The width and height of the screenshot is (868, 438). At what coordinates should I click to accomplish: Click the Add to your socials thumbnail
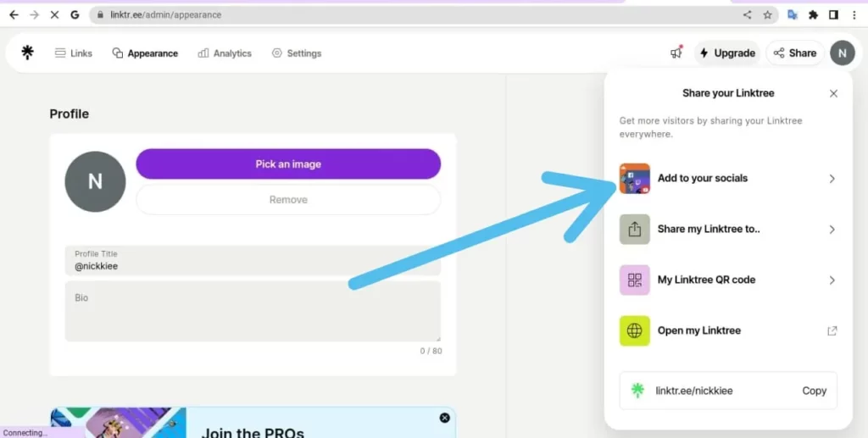634,178
